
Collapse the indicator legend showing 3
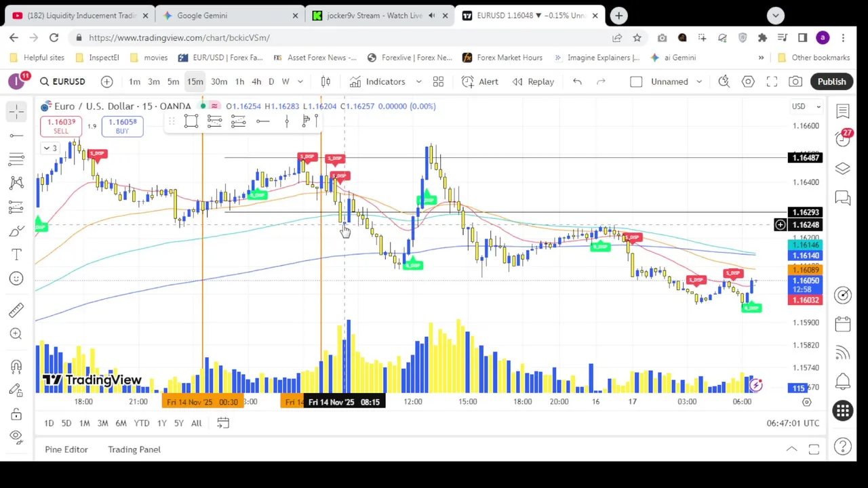[x=50, y=148]
